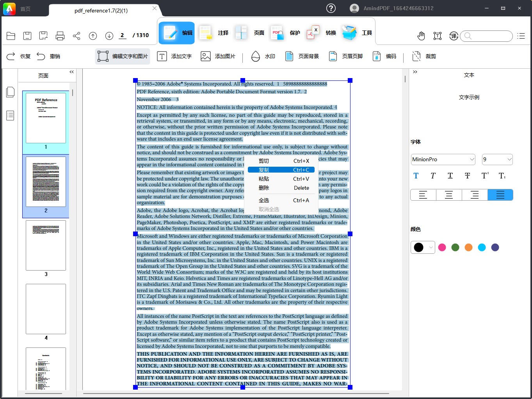Open the 页面背景 option

(302, 56)
